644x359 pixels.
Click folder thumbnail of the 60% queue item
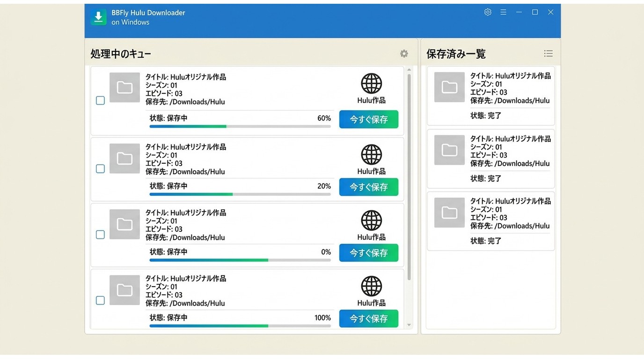124,87
